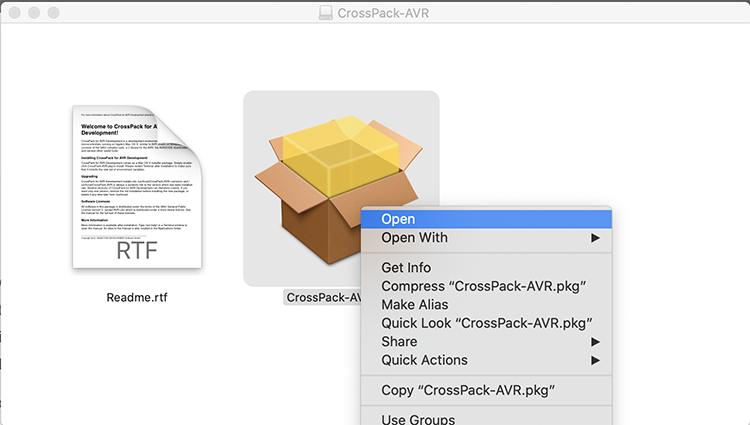Image resolution: width=750 pixels, height=425 pixels.
Task: Select Get Info in the context menu
Action: (486, 268)
